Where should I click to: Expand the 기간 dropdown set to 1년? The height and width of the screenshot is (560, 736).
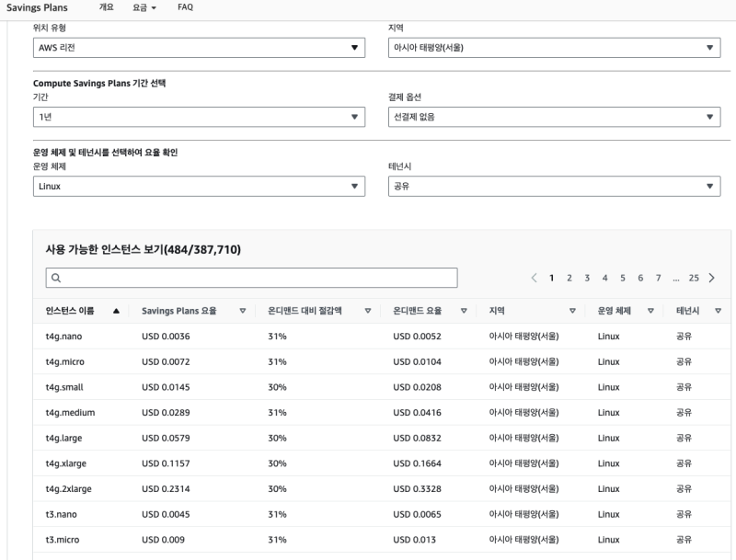[199, 117]
